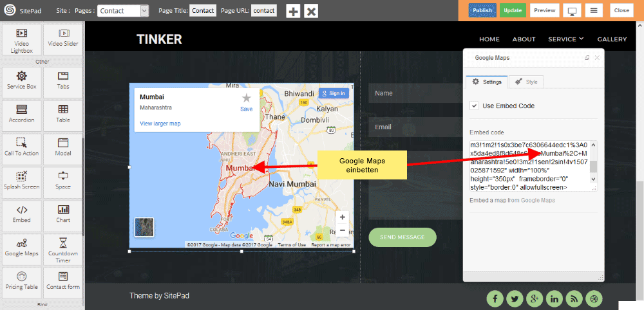Click the Publish button

(x=482, y=10)
